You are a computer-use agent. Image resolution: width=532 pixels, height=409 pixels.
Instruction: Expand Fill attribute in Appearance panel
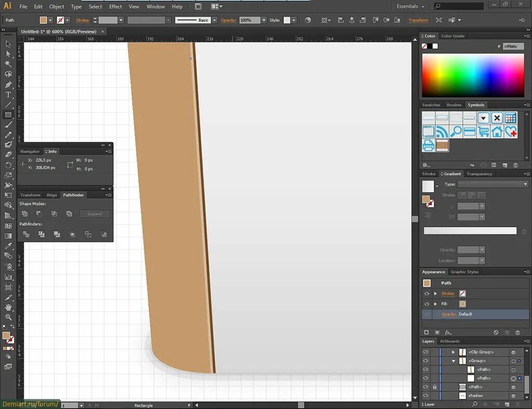point(435,304)
